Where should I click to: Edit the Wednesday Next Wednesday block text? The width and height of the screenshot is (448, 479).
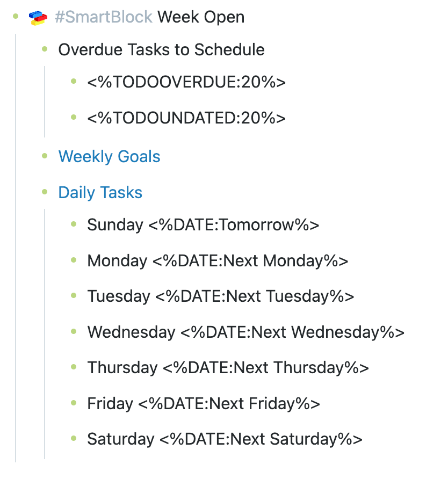[245, 332]
